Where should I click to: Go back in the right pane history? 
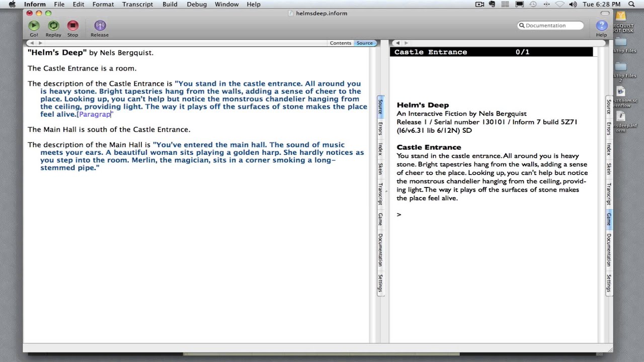[x=398, y=43]
